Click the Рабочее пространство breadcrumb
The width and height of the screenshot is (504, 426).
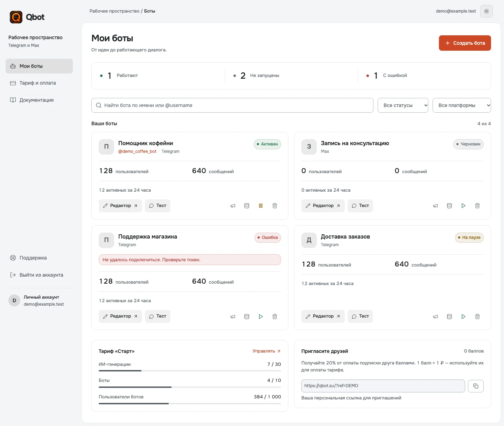[114, 11]
